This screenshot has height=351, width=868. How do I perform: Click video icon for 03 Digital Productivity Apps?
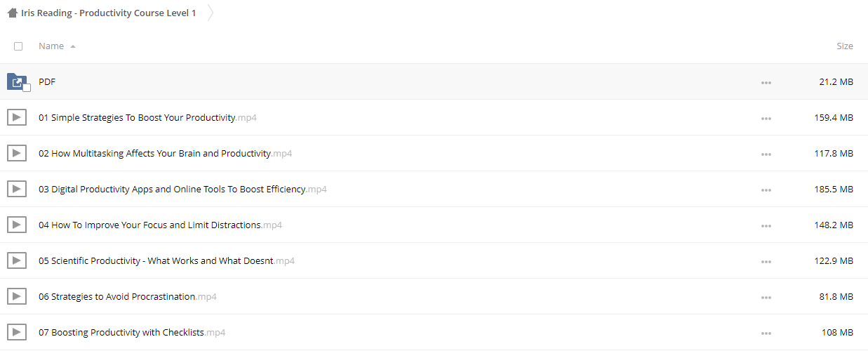coord(17,189)
